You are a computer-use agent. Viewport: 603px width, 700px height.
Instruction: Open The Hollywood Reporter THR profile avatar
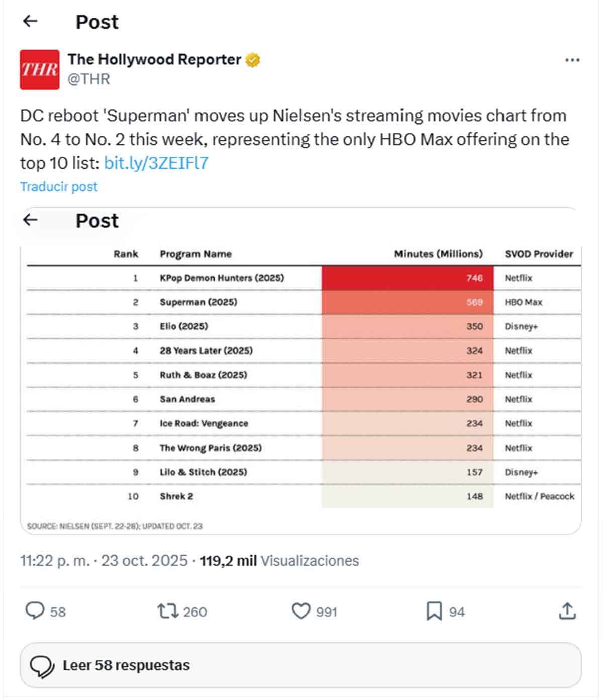coord(39,69)
